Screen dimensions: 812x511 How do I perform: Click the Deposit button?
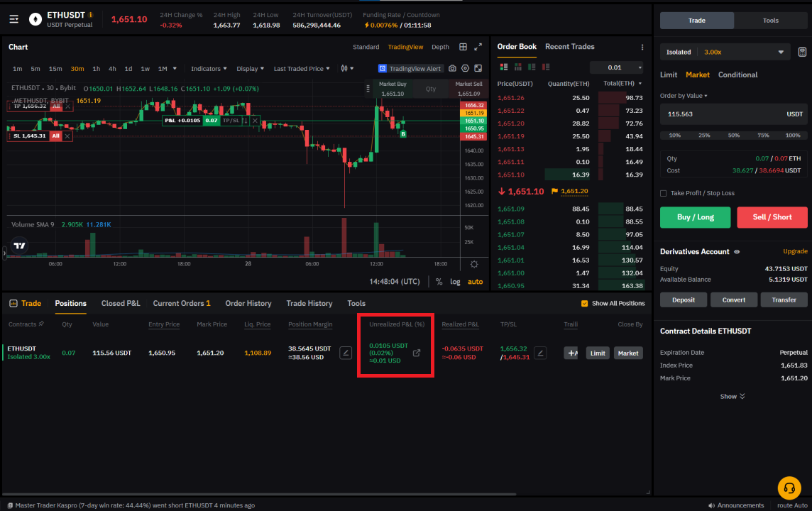(683, 300)
